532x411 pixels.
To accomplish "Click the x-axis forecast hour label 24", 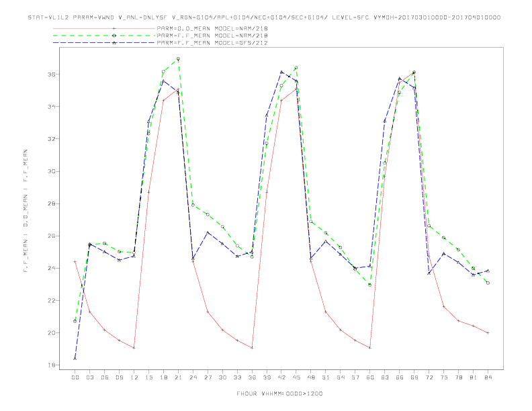I will tap(193, 377).
